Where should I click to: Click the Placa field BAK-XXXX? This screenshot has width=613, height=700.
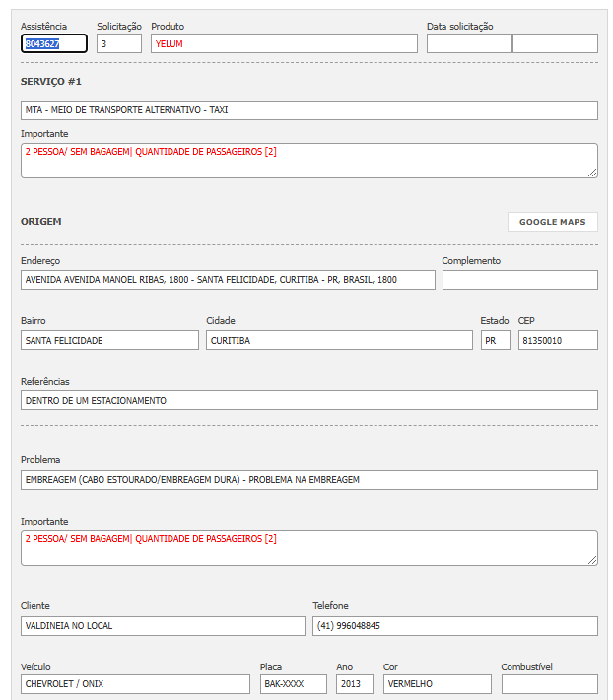tap(293, 684)
